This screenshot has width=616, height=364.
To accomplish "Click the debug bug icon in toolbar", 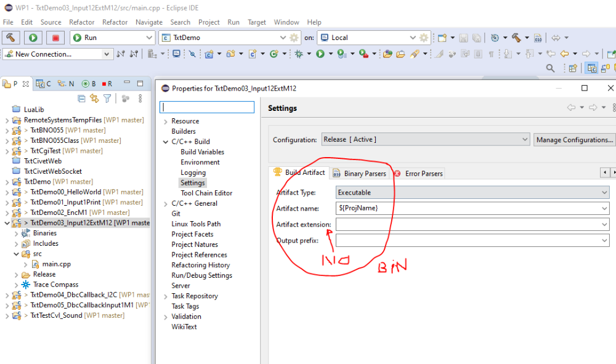I will [x=299, y=54].
